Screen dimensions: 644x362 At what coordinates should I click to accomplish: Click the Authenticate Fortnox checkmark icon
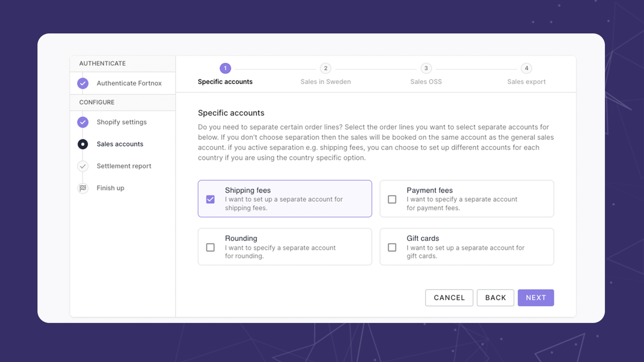pos(83,83)
